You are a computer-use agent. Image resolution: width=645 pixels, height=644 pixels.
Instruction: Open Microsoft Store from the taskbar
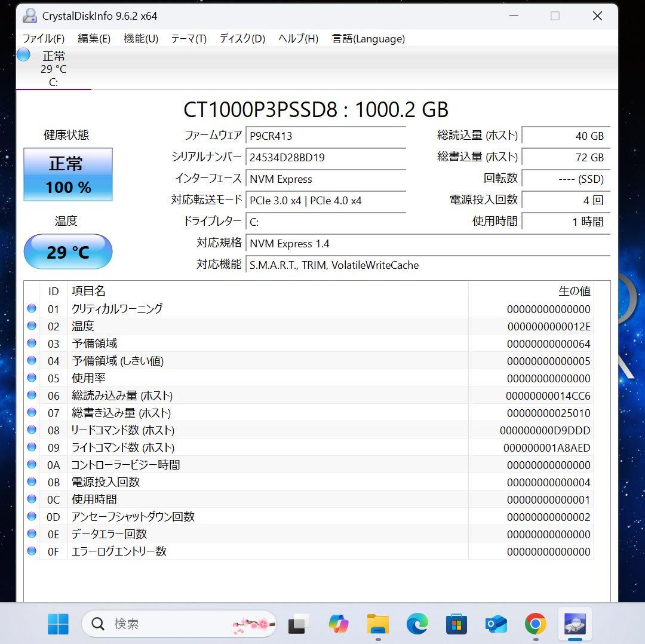tap(457, 624)
